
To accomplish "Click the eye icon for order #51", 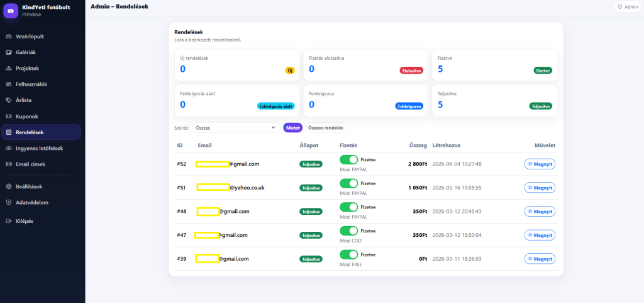I will 530,188.
